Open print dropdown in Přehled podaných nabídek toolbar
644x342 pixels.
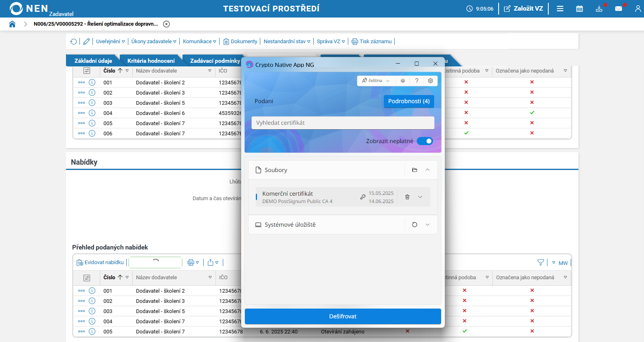click(193, 263)
